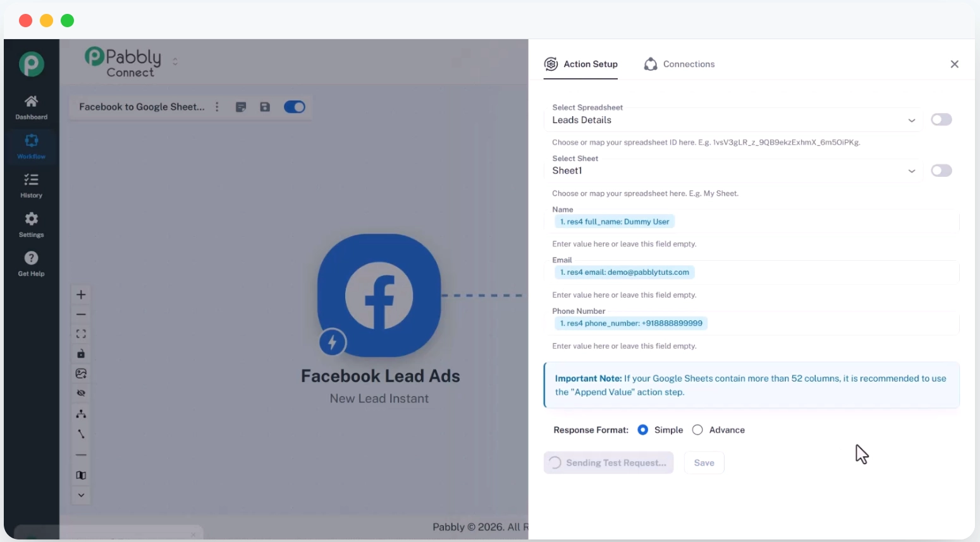The image size is (980, 542).
Task: Collapse the canvas toolbar with the chevron
Action: (x=81, y=495)
